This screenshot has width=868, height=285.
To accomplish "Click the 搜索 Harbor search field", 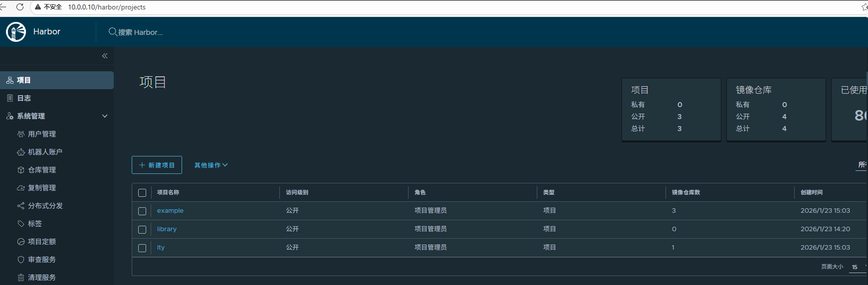I will coord(140,32).
